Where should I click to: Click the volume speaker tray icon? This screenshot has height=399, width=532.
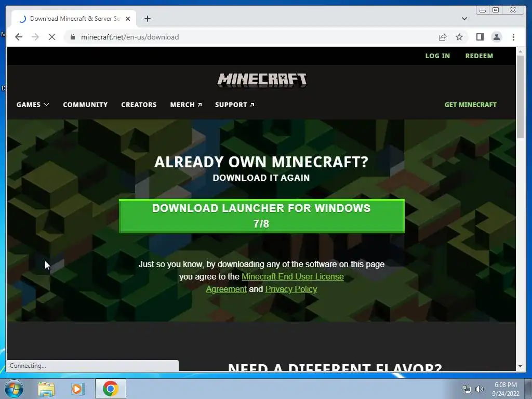(x=480, y=389)
